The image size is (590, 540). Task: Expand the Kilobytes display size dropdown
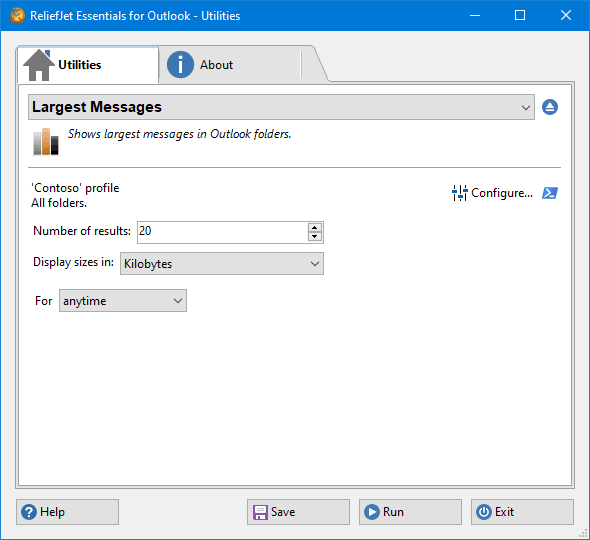222,263
